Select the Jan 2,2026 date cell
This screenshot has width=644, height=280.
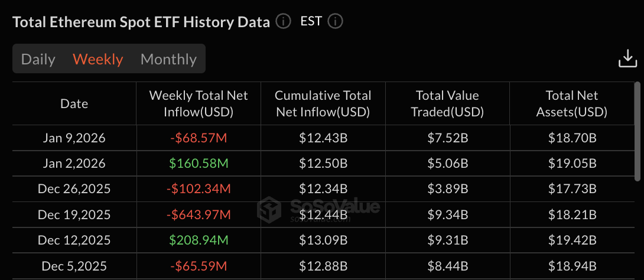click(74, 164)
